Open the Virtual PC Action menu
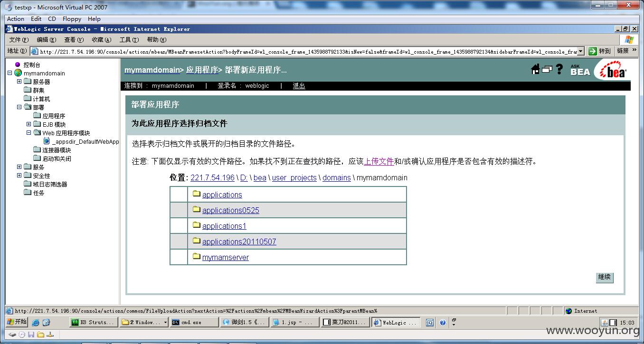This screenshot has width=644, height=344. pyautogui.click(x=16, y=19)
